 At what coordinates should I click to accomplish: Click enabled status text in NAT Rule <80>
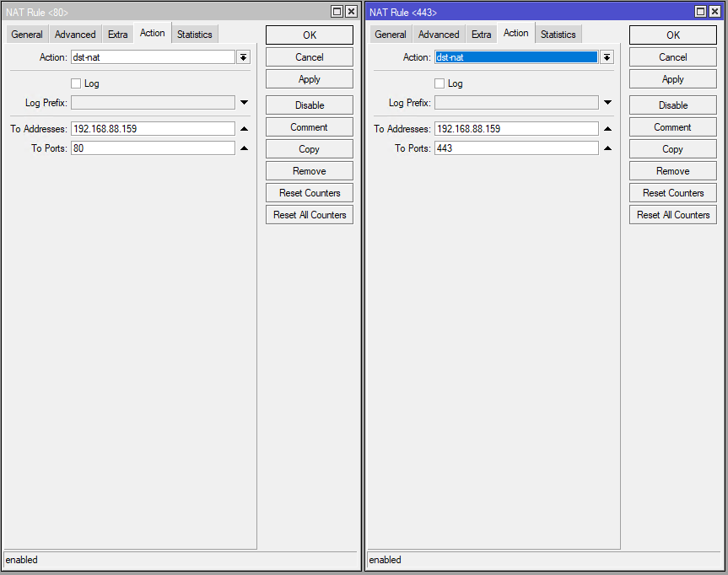point(21,560)
